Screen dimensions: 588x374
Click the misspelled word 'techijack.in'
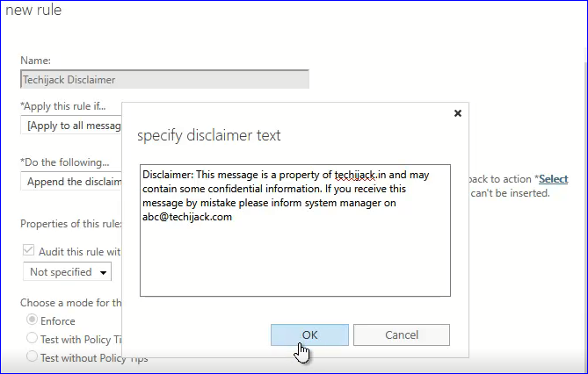[360, 175]
